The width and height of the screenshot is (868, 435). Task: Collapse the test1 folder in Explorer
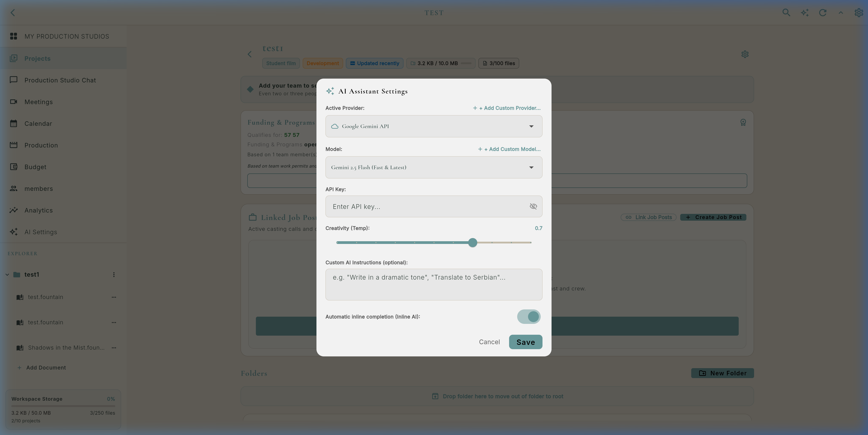pos(7,275)
